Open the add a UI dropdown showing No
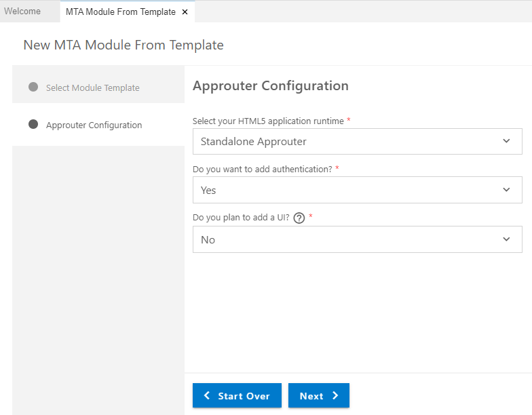The image size is (532, 415). [357, 239]
